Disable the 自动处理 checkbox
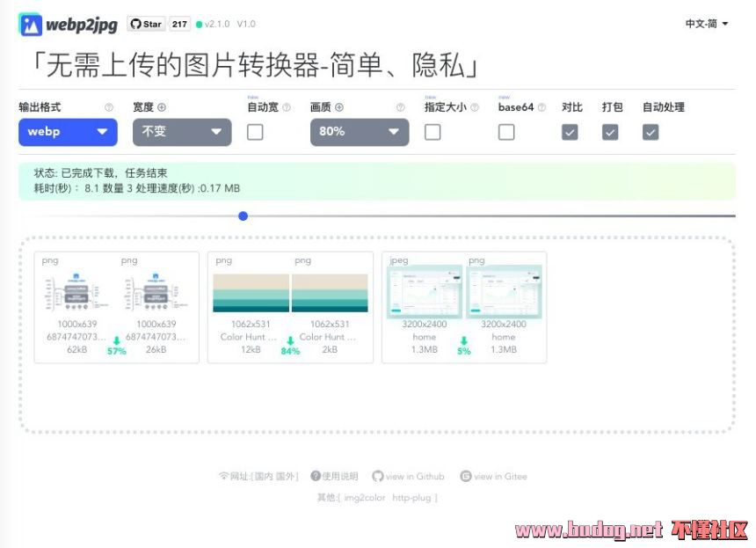This screenshot has height=548, width=756. 651,132
